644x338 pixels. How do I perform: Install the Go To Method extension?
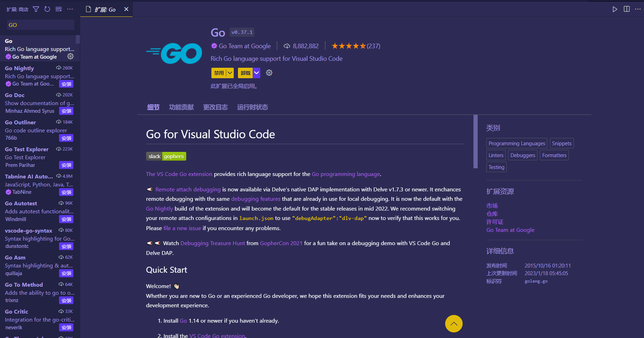66,301
